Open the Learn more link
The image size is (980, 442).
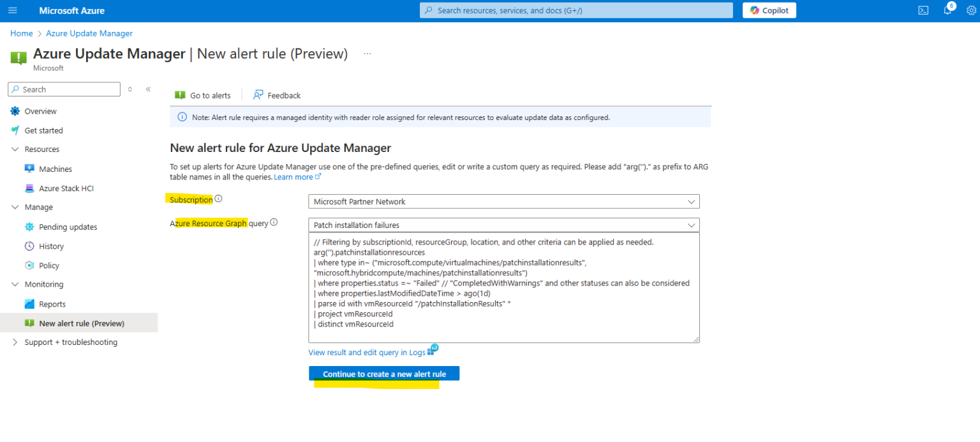[293, 176]
